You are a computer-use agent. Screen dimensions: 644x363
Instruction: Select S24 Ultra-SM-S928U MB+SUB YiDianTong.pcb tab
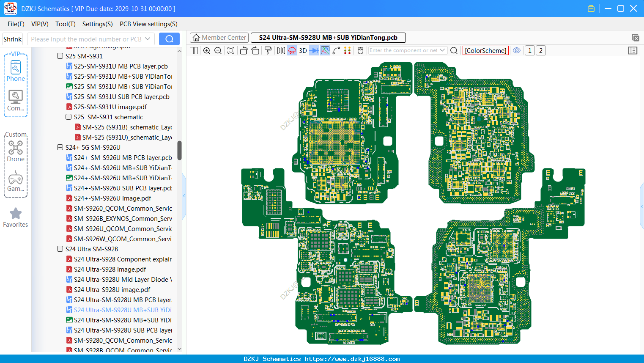pos(328,38)
